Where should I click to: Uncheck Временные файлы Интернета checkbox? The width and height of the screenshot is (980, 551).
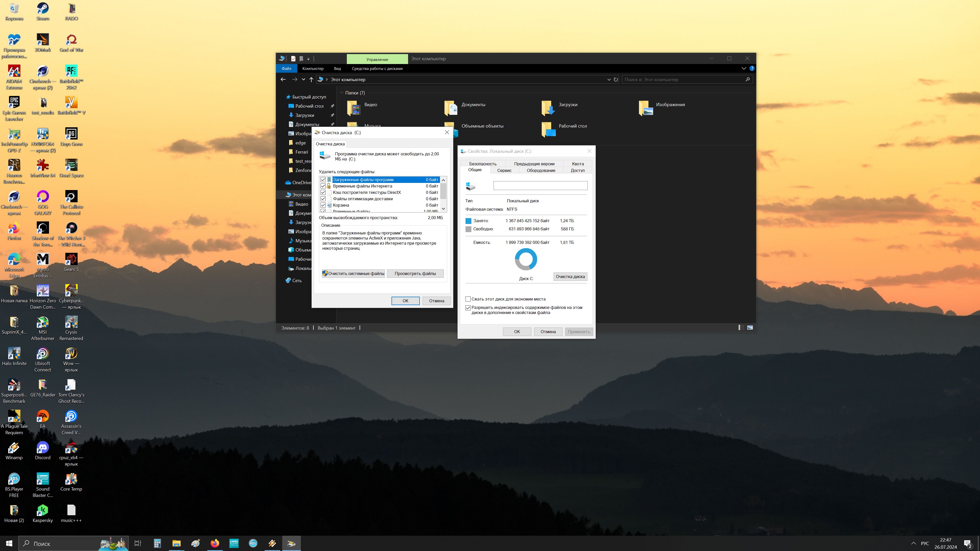[323, 186]
